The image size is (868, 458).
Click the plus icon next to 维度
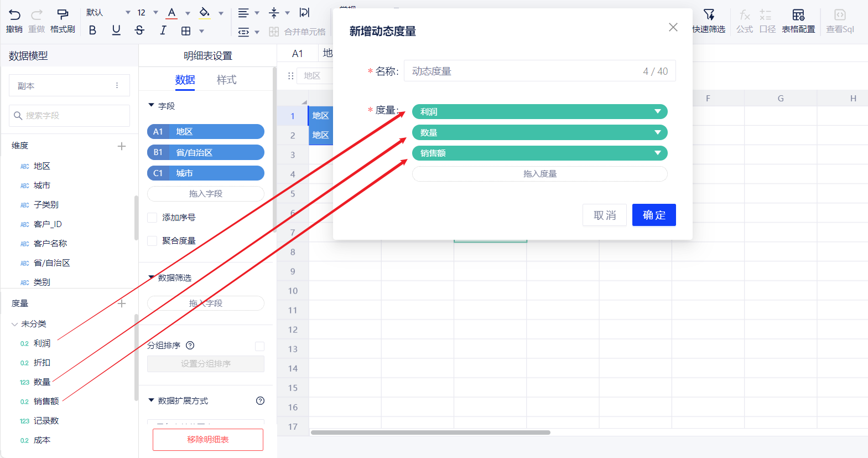(122, 146)
